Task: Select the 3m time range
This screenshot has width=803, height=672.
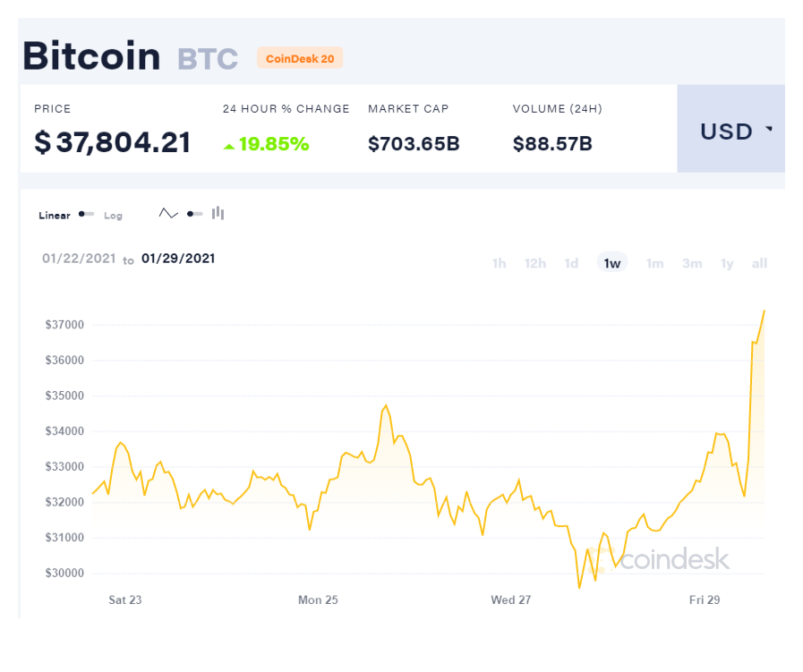Action: [x=692, y=264]
